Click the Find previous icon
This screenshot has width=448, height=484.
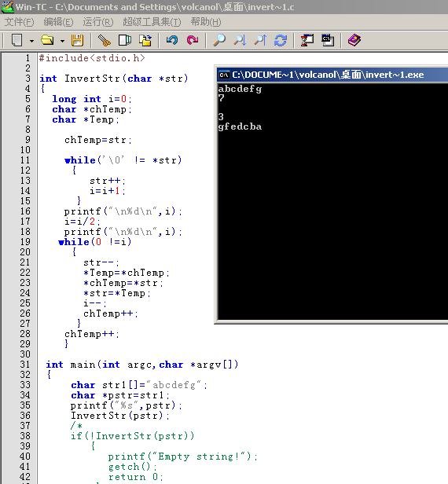coord(260,40)
